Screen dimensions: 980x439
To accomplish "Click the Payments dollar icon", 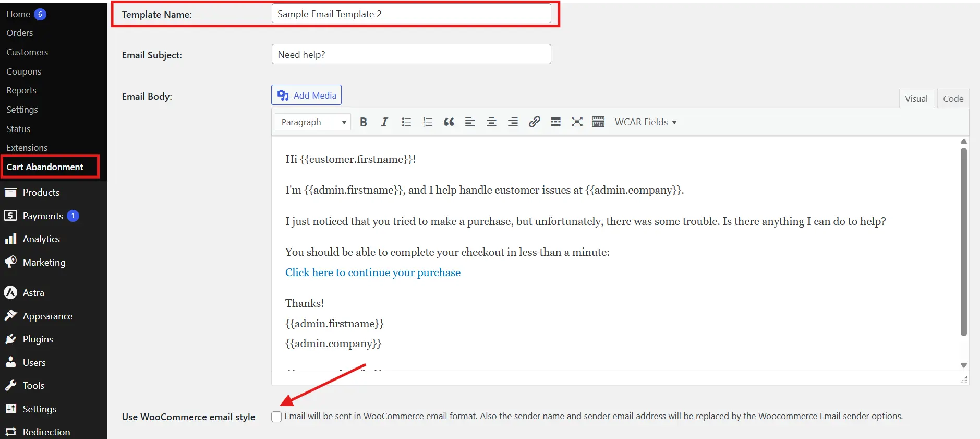I will click(x=10, y=215).
